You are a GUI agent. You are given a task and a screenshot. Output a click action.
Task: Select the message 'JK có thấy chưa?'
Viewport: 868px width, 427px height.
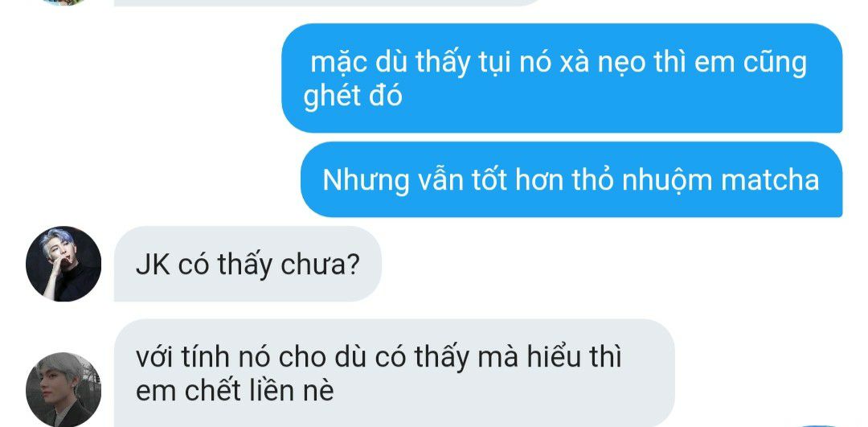(x=248, y=265)
